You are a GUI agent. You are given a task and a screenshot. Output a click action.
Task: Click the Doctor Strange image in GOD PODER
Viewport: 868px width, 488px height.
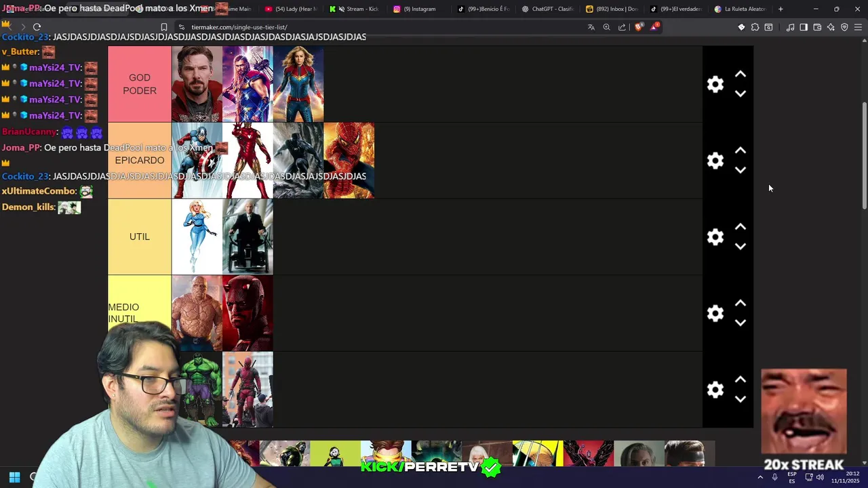(x=197, y=84)
